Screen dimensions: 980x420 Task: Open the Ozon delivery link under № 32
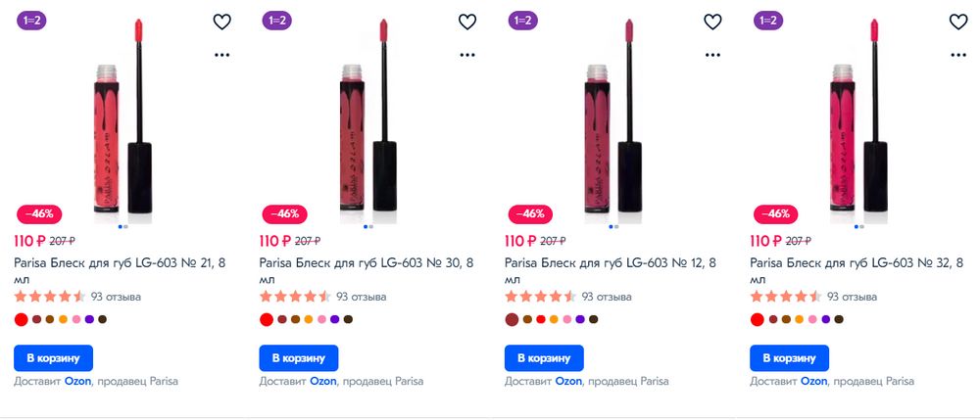[x=813, y=381]
